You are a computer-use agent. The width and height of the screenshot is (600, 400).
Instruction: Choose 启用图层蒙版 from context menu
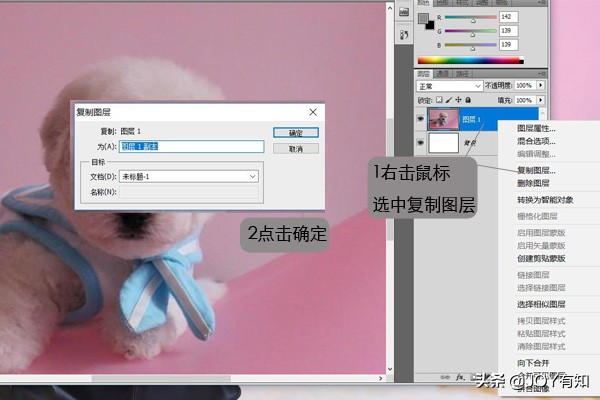click(541, 233)
